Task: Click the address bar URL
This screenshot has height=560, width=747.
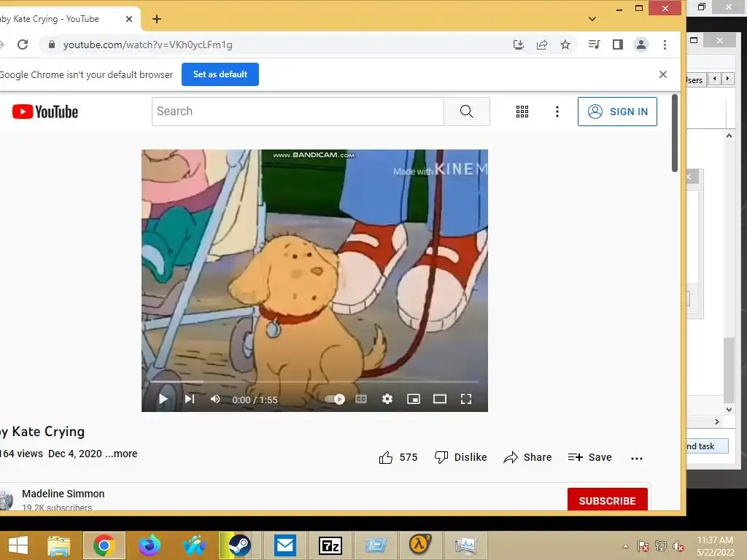Action: [x=147, y=44]
